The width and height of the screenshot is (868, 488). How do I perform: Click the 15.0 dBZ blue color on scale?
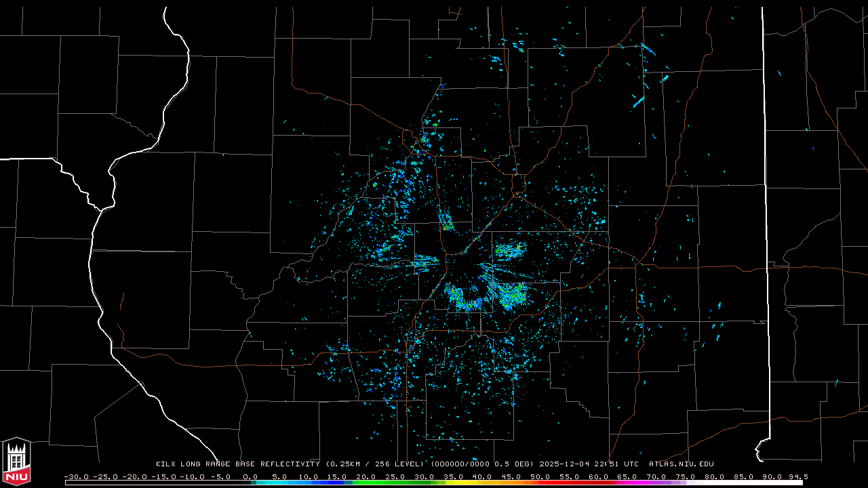pos(337,483)
